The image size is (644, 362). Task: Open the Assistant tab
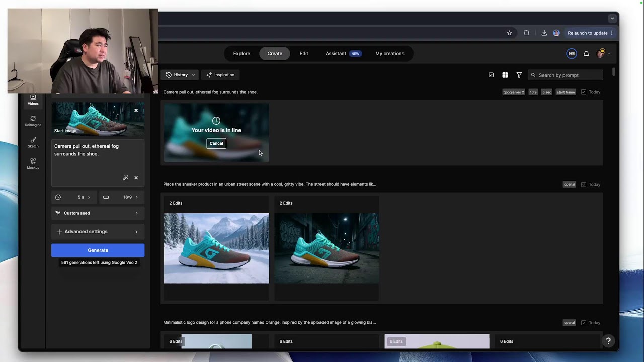pyautogui.click(x=343, y=54)
